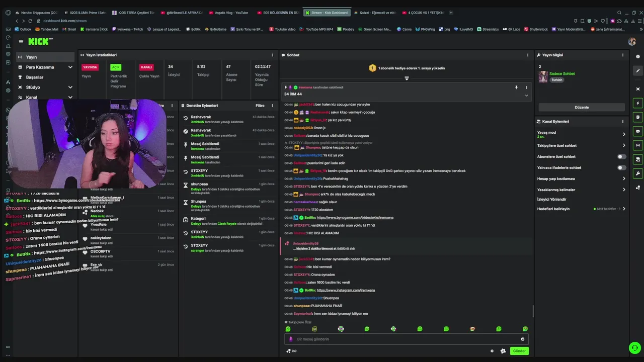The height and width of the screenshot is (362, 644).
Task: Click the points infinity icon below chat
Action: point(291,351)
